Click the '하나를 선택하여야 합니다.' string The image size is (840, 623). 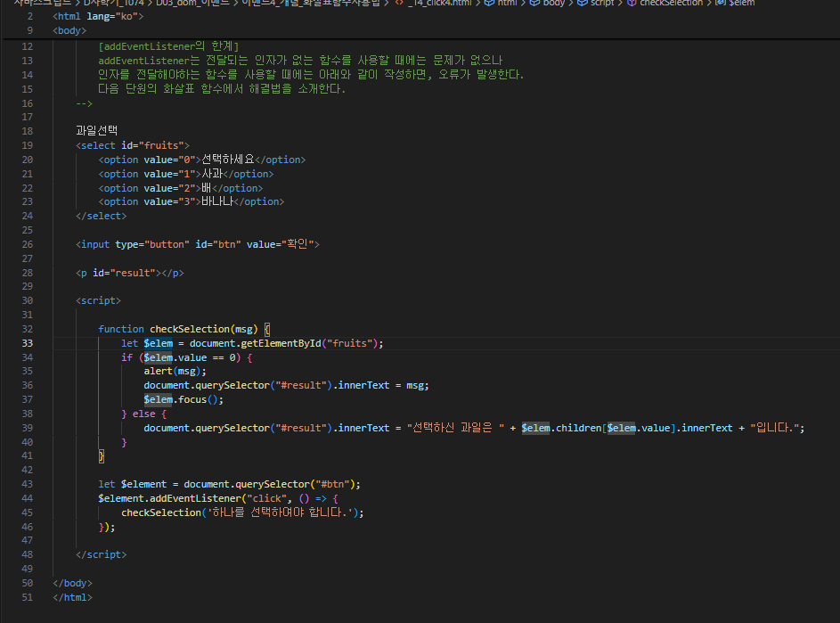pos(281,512)
